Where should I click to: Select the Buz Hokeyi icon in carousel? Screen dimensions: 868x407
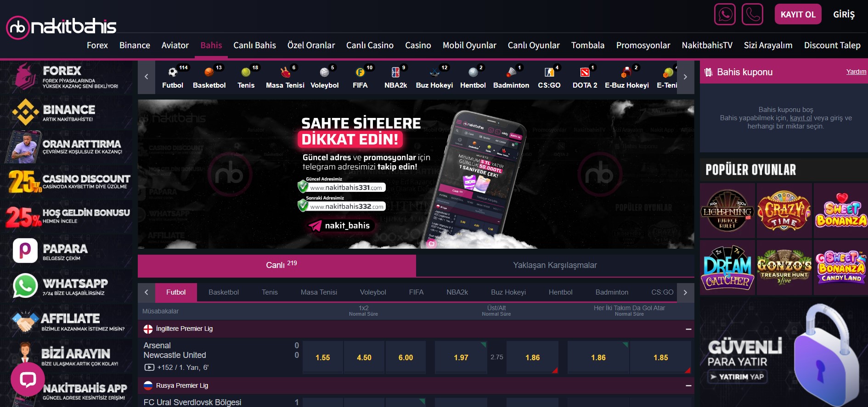[434, 72]
